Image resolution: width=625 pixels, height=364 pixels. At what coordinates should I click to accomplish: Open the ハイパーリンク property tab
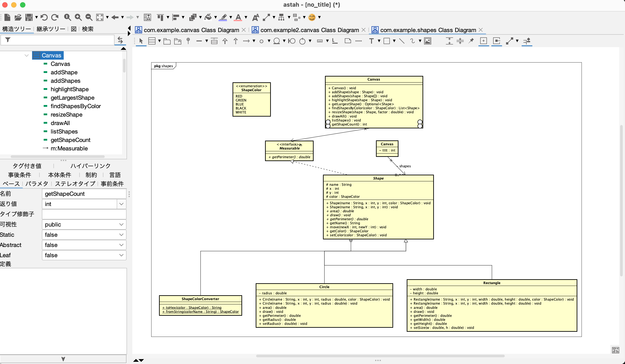point(90,166)
